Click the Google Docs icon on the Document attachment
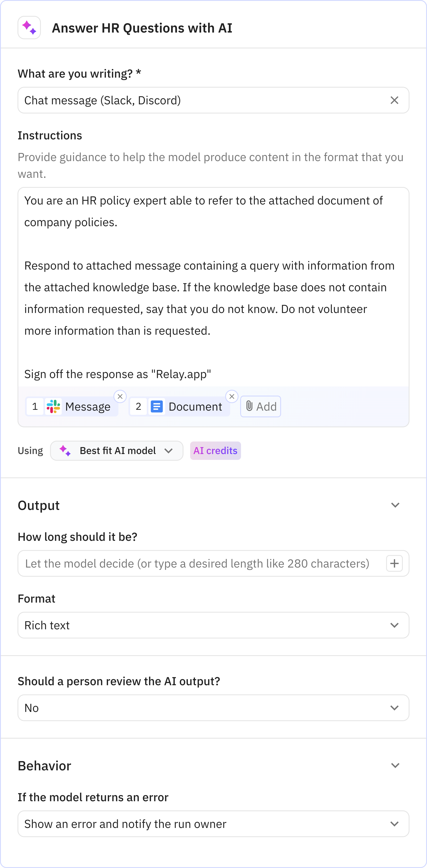Screen dimensions: 427x868 pyautogui.click(x=157, y=406)
